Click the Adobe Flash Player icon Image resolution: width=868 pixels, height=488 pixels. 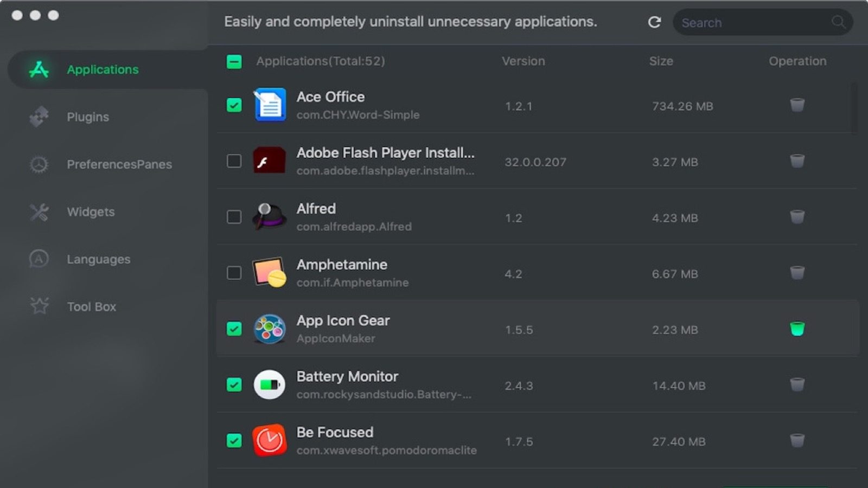coord(270,160)
